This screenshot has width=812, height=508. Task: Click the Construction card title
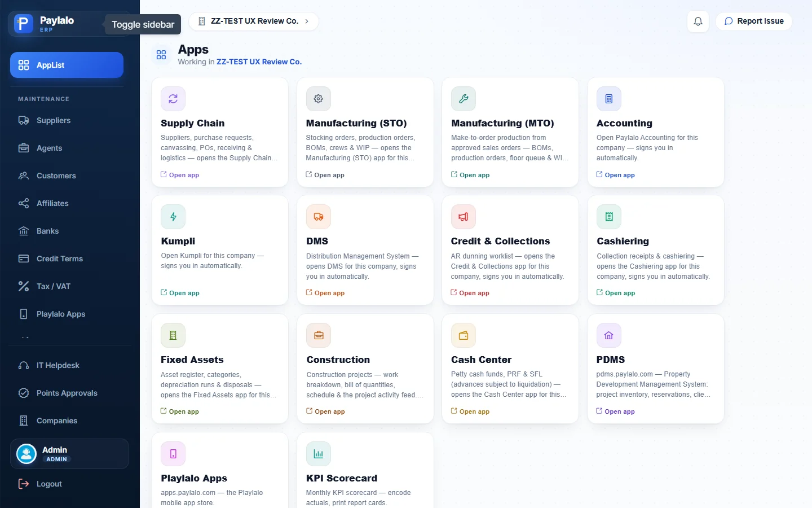click(x=338, y=360)
